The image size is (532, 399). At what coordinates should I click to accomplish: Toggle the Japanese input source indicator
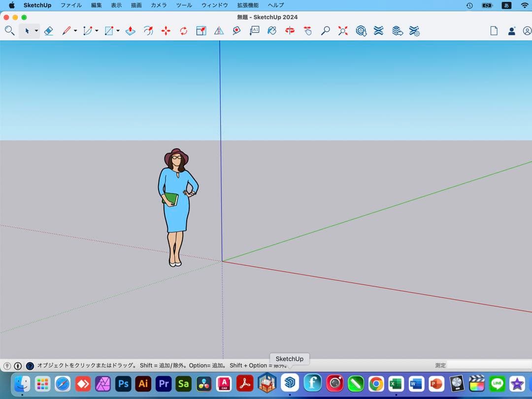point(506,5)
